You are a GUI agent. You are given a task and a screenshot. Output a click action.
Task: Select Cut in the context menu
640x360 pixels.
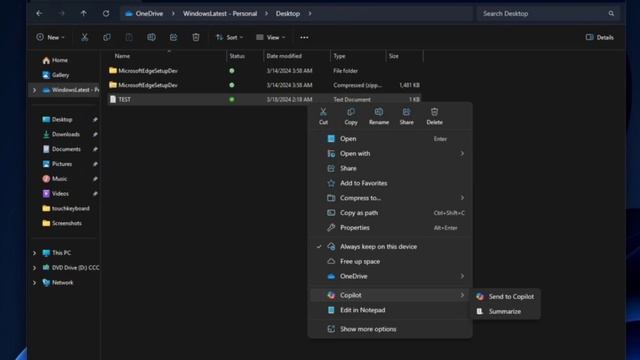click(x=323, y=116)
